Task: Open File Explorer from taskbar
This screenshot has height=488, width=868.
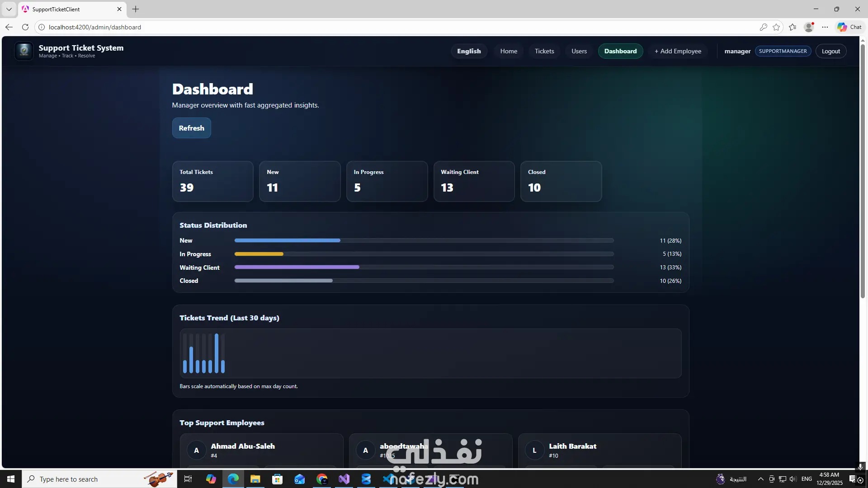Action: point(255,479)
